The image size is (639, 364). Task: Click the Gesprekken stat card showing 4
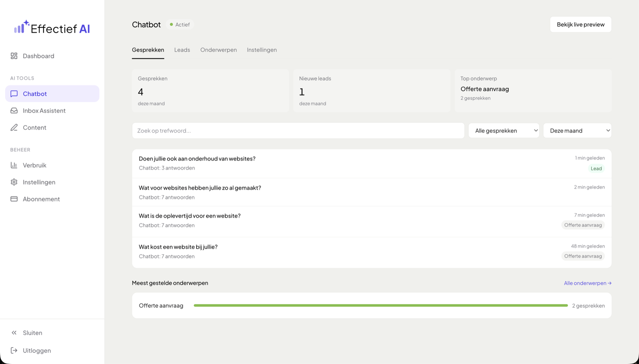point(210,91)
